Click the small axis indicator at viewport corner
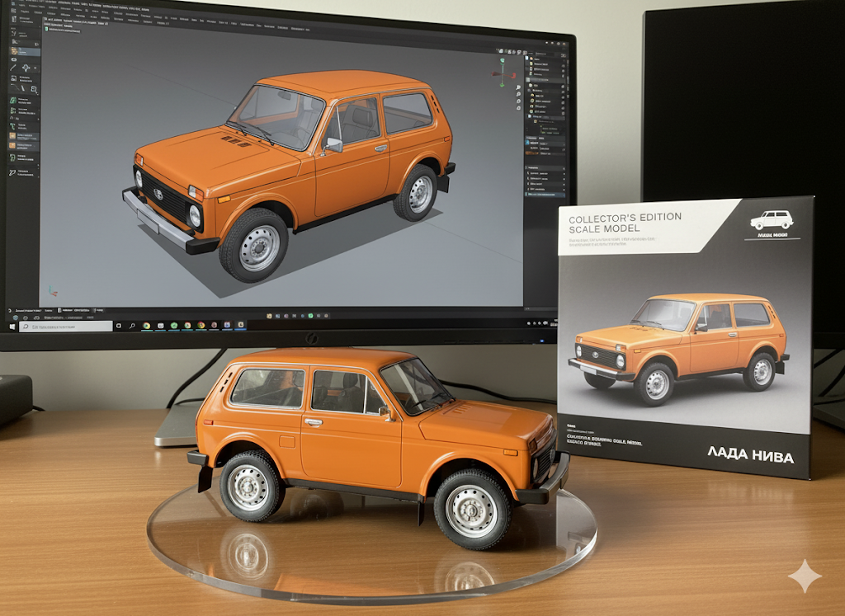 pos(52,291)
